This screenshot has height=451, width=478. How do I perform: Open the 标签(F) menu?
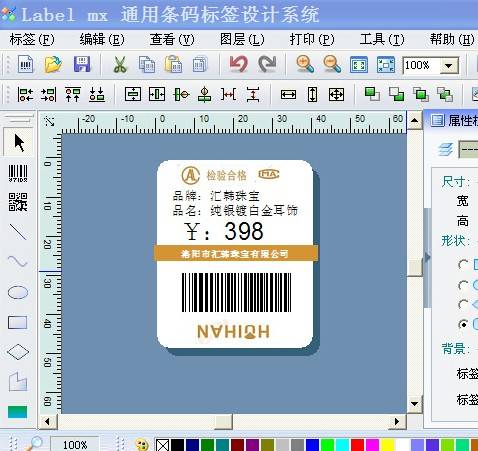pos(32,40)
